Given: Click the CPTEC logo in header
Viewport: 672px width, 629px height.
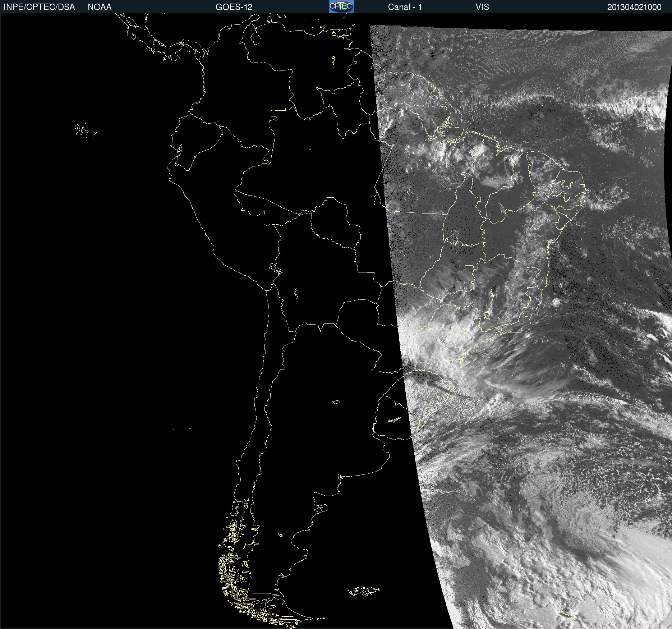Looking at the screenshot, I should coord(341,6).
